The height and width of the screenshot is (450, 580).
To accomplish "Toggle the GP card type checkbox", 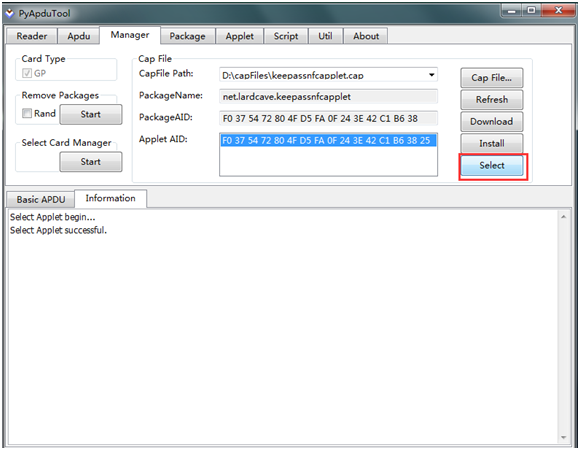I will point(27,73).
